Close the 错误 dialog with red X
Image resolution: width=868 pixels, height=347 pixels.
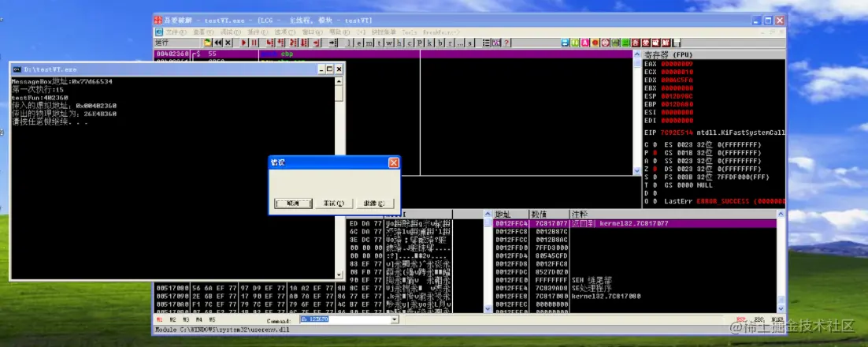393,162
